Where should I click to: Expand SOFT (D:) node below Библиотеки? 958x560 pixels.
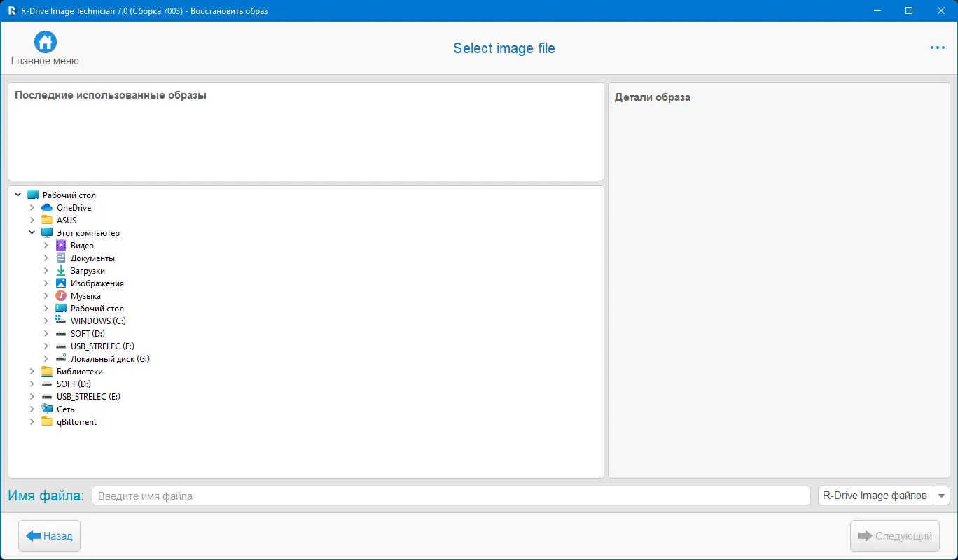click(x=32, y=384)
